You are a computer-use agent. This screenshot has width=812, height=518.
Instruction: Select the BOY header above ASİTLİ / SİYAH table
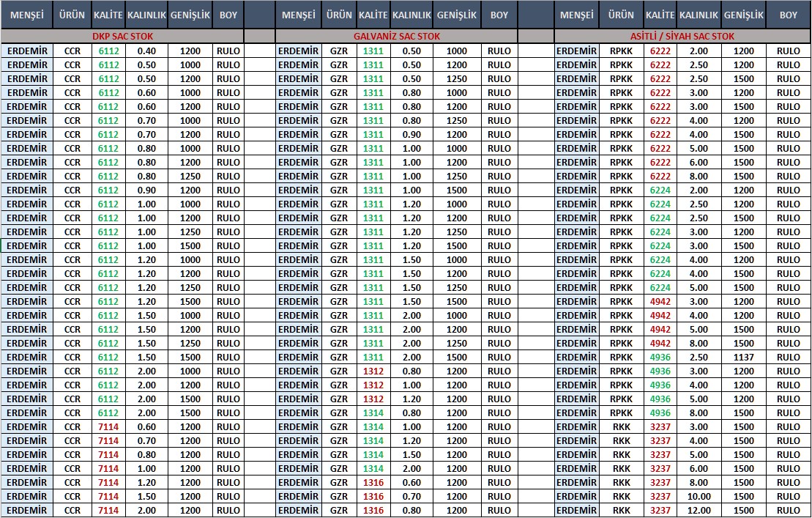point(788,15)
